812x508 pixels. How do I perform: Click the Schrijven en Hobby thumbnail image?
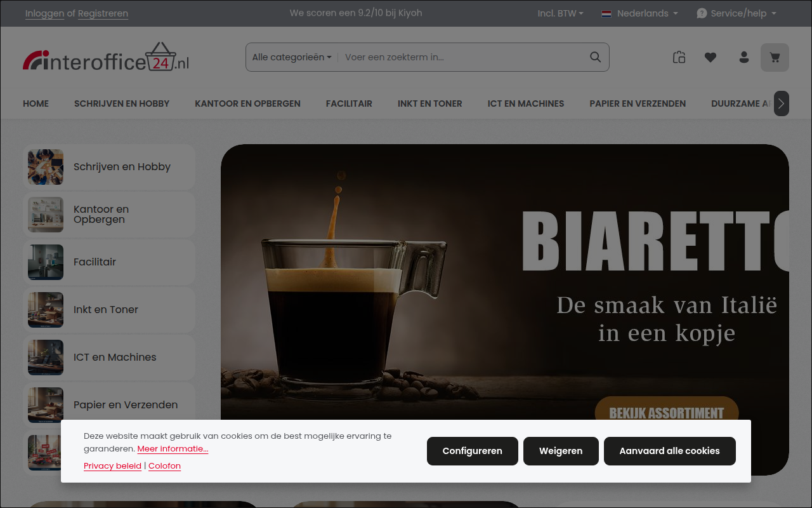pos(46,167)
